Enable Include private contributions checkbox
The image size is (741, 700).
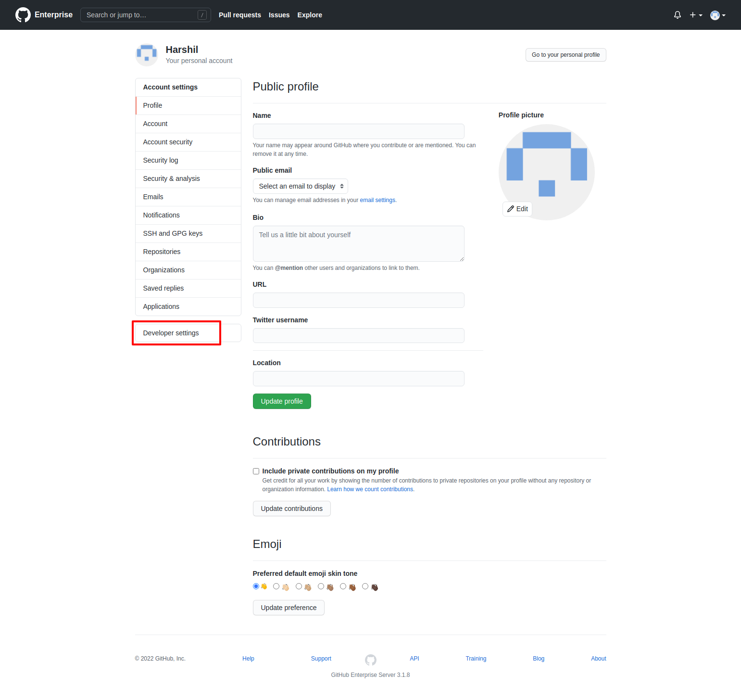point(256,471)
